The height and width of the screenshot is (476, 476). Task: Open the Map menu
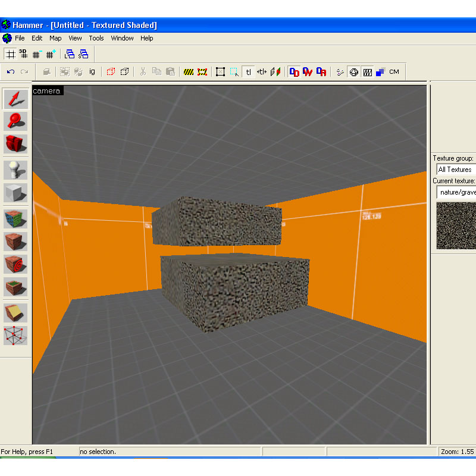pyautogui.click(x=55, y=38)
